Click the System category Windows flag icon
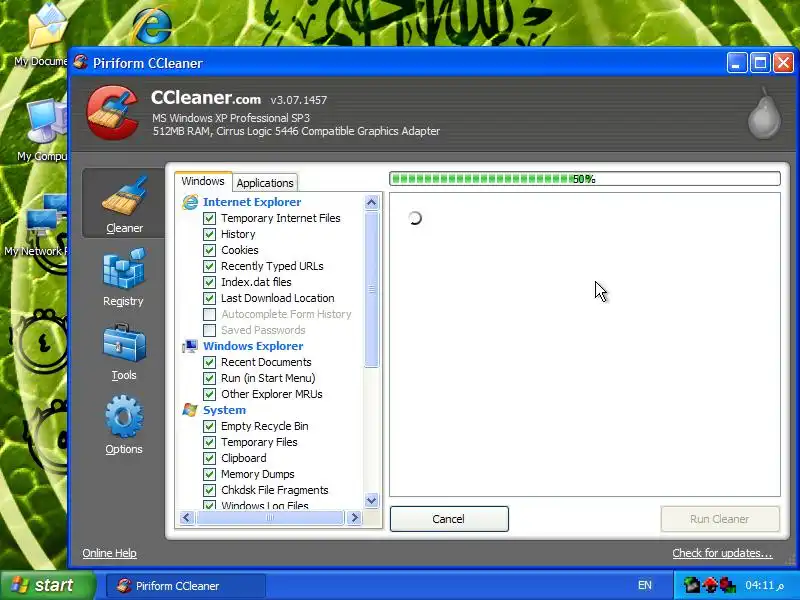 [190, 410]
